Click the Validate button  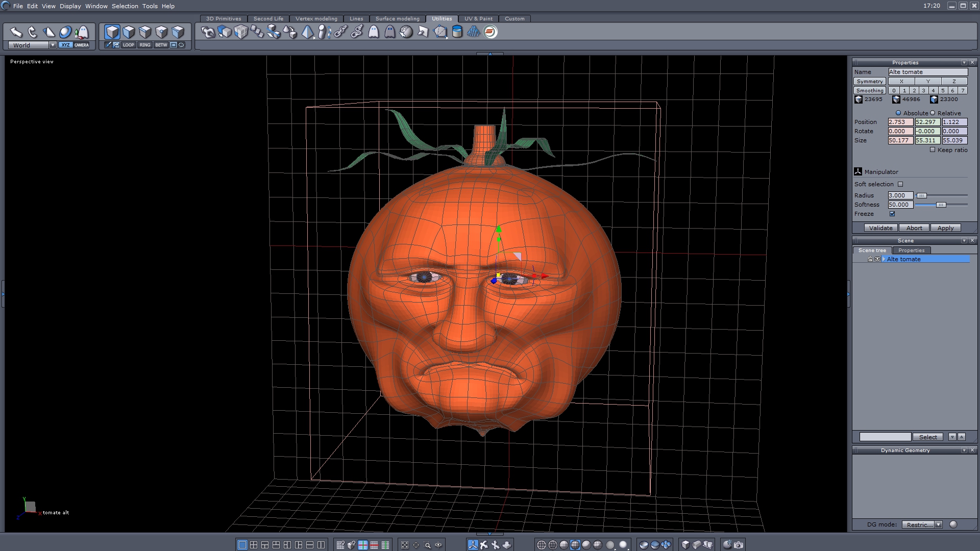[x=880, y=228]
